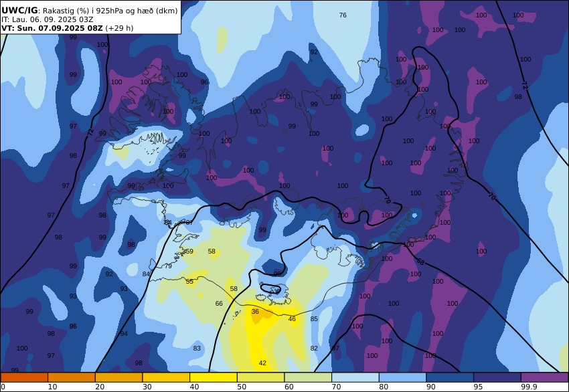Click the legend tick label '30'
The width and height of the screenshot is (569, 392).
pos(147,387)
